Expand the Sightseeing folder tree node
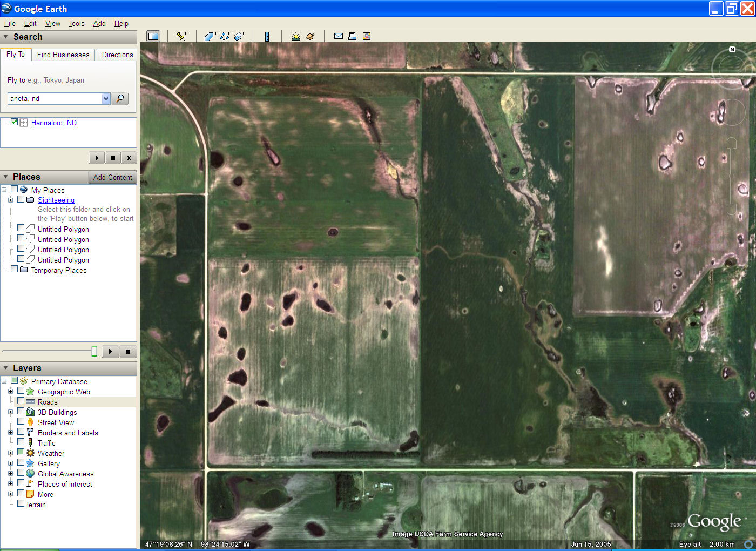Screen dimensions: 756x551 pos(10,200)
